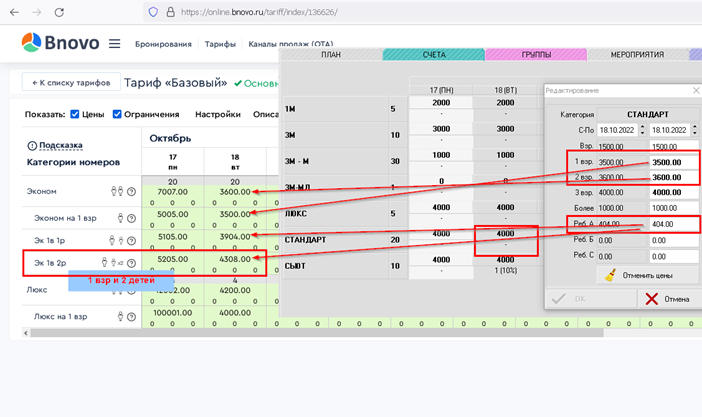Click the К списку тарифов button

[x=69, y=83]
